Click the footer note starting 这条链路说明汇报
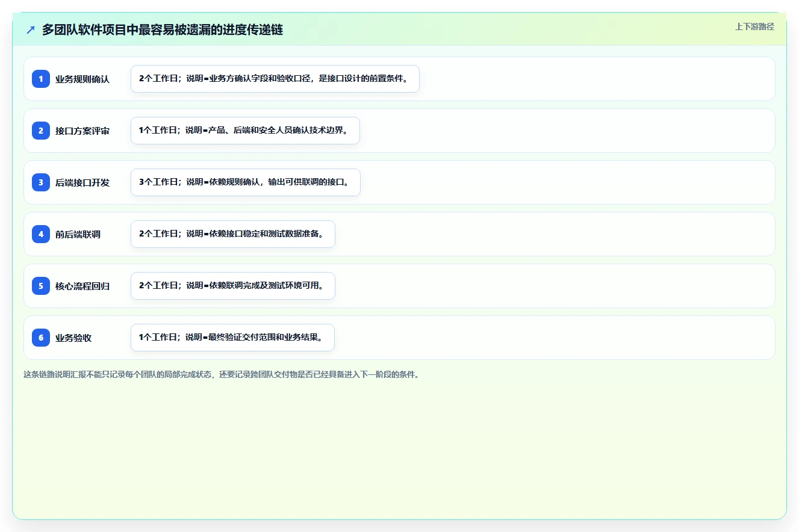The height and width of the screenshot is (532, 799). coord(221,374)
